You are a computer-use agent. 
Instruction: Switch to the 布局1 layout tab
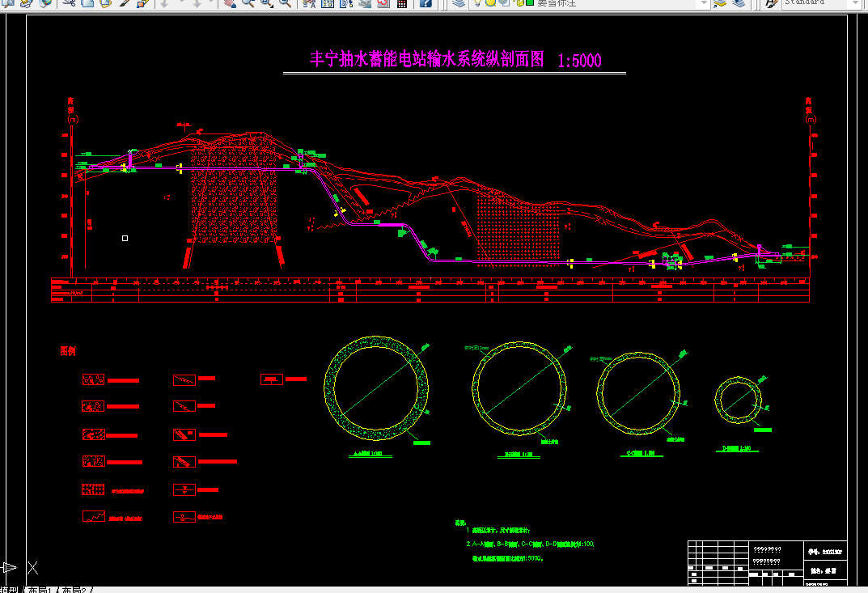click(x=40, y=591)
